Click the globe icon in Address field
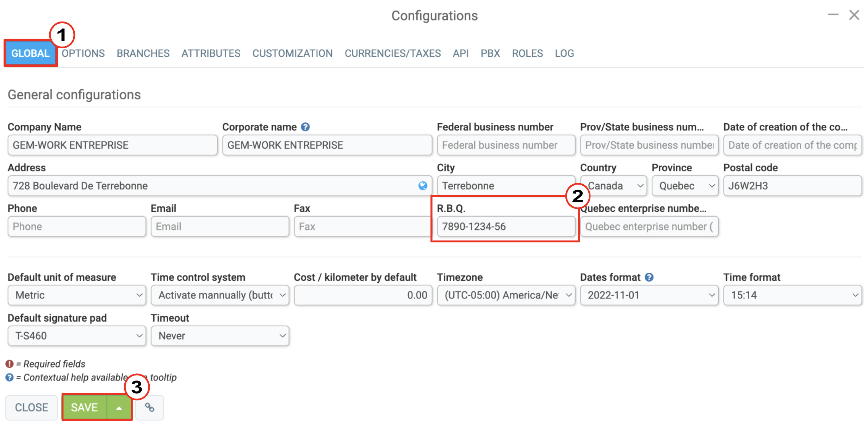This screenshot has height=427, width=868. (x=423, y=186)
